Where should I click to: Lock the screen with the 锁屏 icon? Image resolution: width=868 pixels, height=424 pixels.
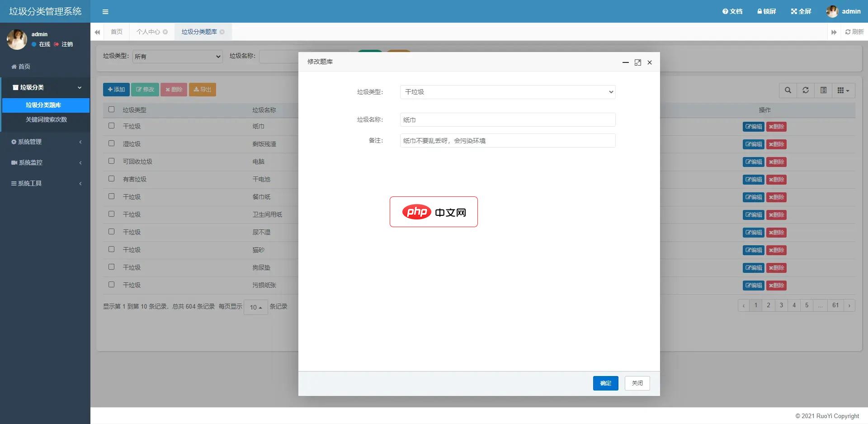pos(766,11)
